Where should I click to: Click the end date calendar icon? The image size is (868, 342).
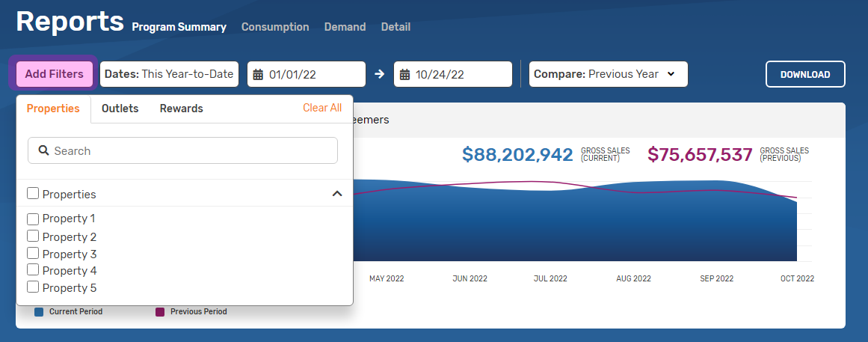click(404, 75)
